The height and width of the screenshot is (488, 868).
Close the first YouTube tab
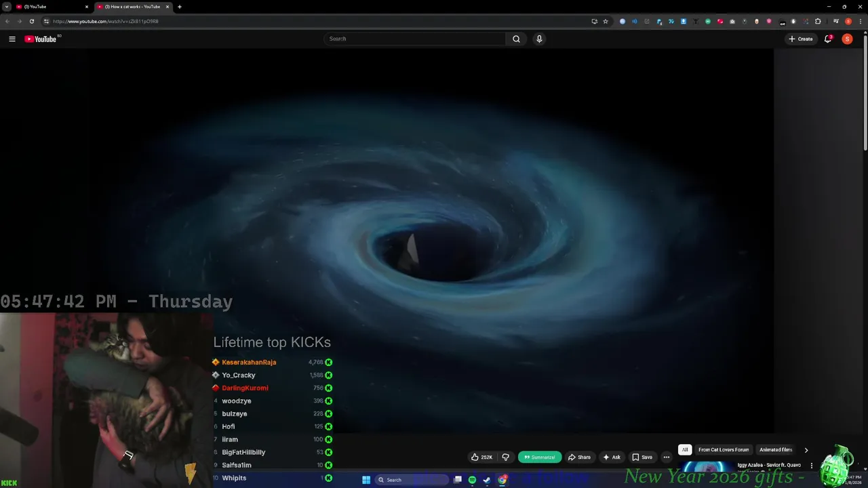87,7
